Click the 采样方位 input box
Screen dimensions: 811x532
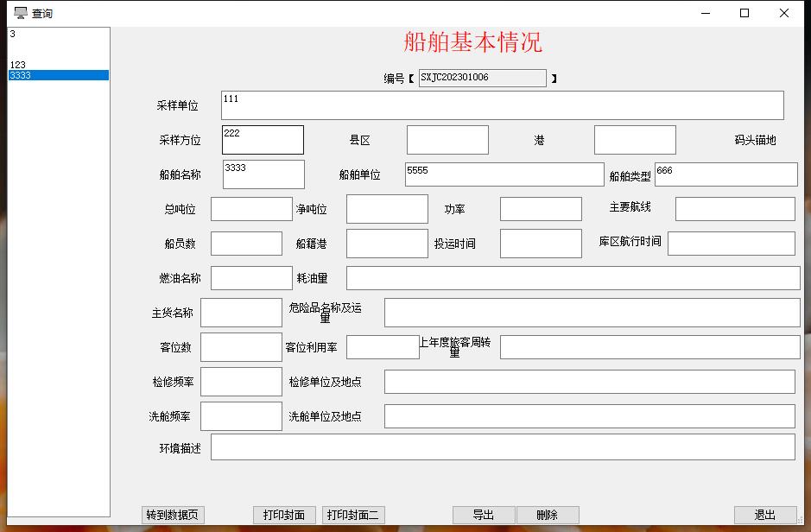point(263,140)
